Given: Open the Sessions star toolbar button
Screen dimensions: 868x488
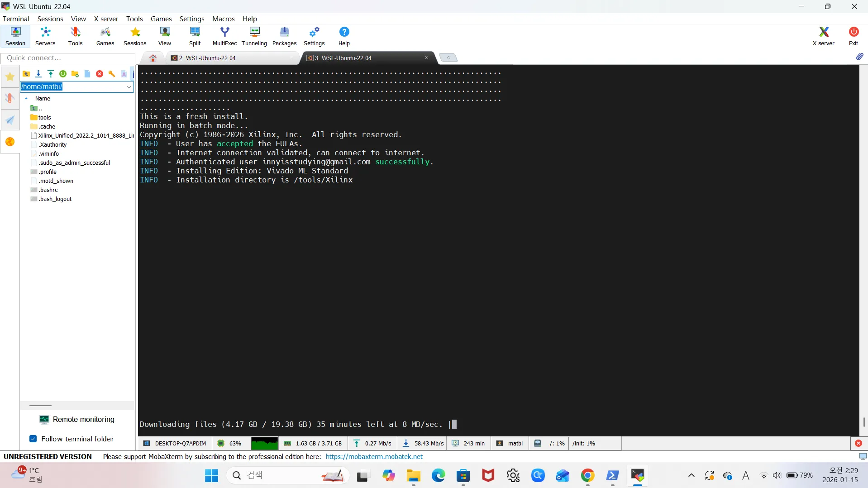Looking at the screenshot, I should pos(135,36).
